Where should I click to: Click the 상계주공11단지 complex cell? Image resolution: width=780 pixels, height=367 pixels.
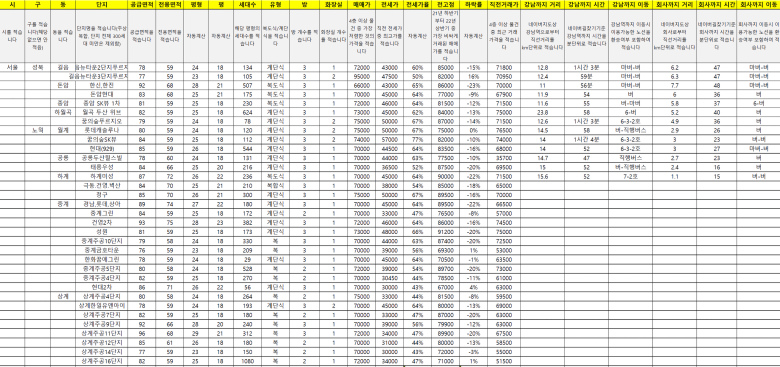pos(101,333)
